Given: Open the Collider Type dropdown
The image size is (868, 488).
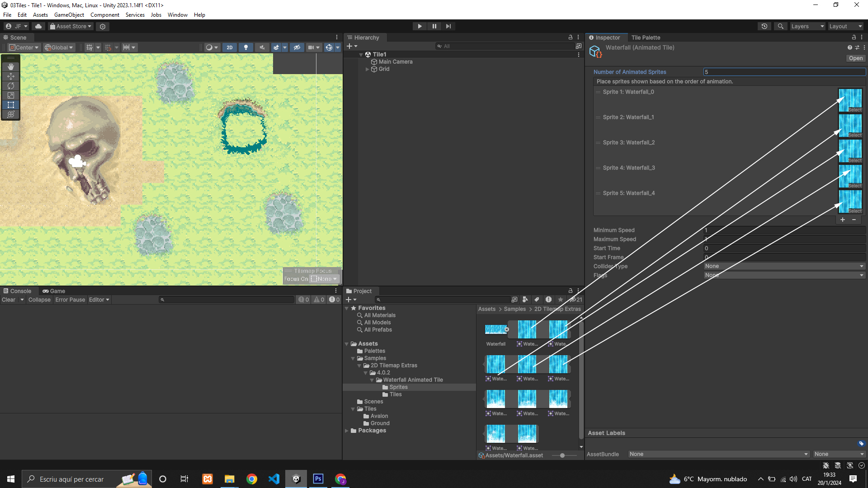Looking at the screenshot, I should coord(784,266).
